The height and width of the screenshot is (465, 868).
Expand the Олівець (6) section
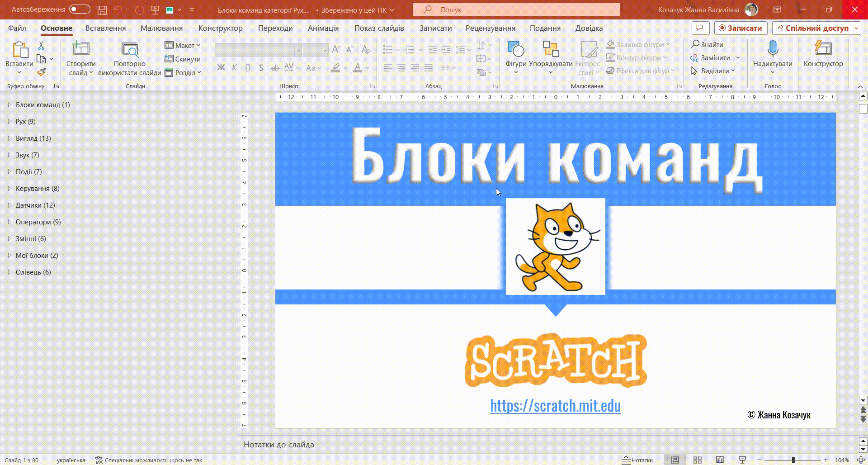9,272
